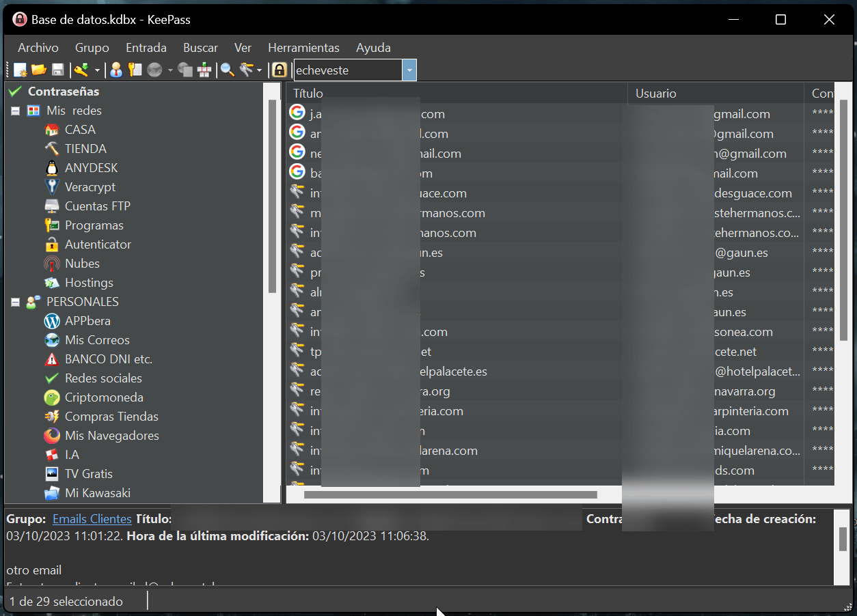Screen dimensions: 857x616
Task: Select the I.A group
Action: coord(72,455)
